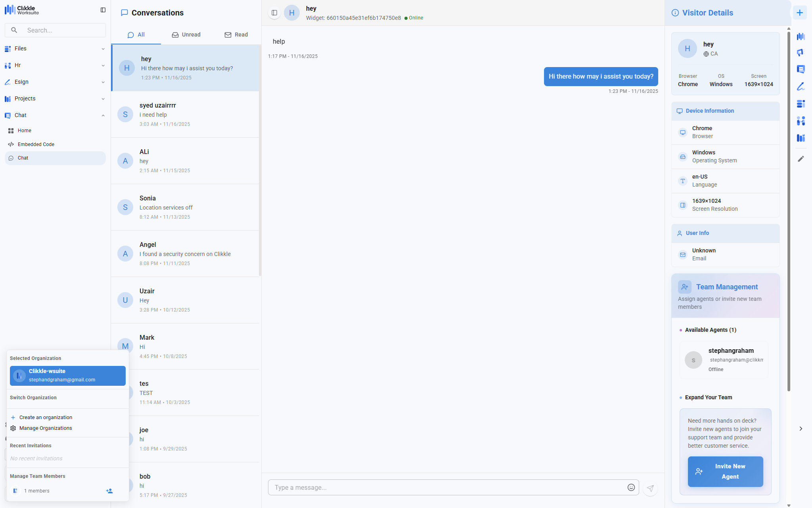Switch to the Read conversations tab
Viewport: 812px width, 508px height.
point(236,35)
